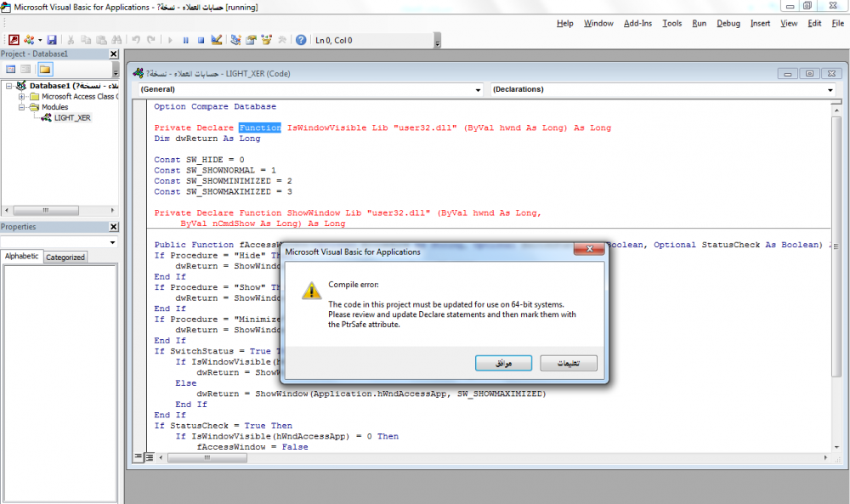Open the Help menu
Viewport: 850px width, 504px height.
pos(565,23)
